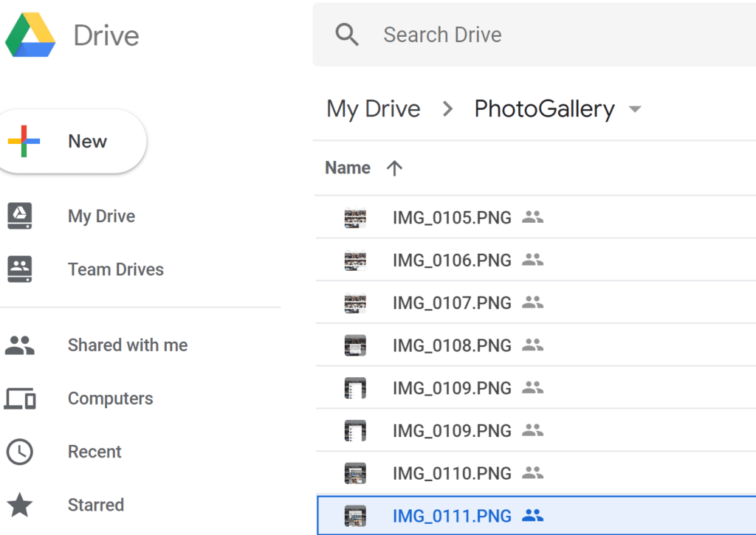This screenshot has height=535, width=756.
Task: Click the New button
Action: tap(72, 141)
